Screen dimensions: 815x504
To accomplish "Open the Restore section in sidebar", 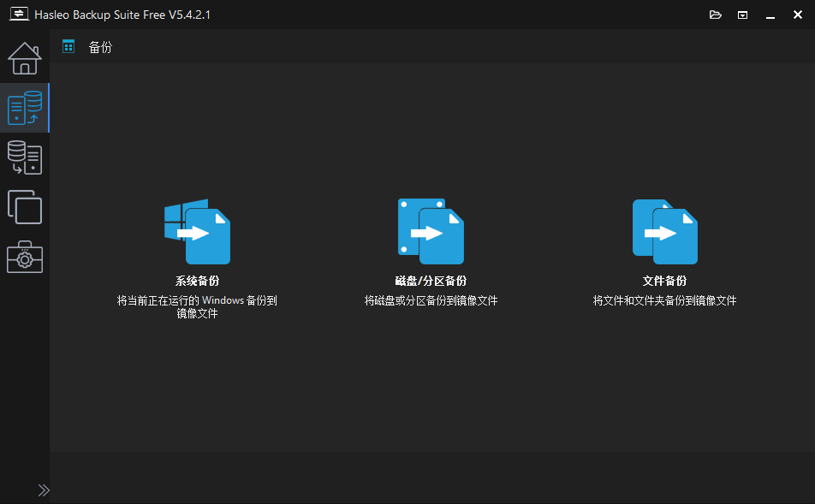I will tap(24, 157).
